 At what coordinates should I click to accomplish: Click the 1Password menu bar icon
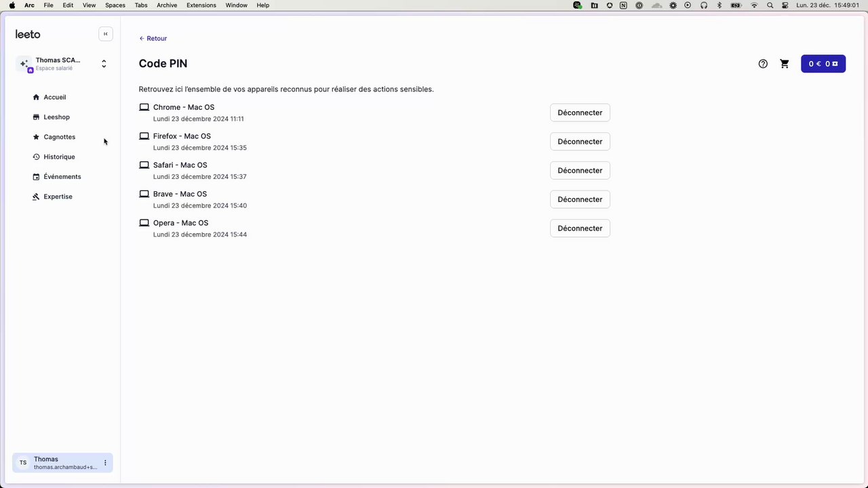pos(639,5)
